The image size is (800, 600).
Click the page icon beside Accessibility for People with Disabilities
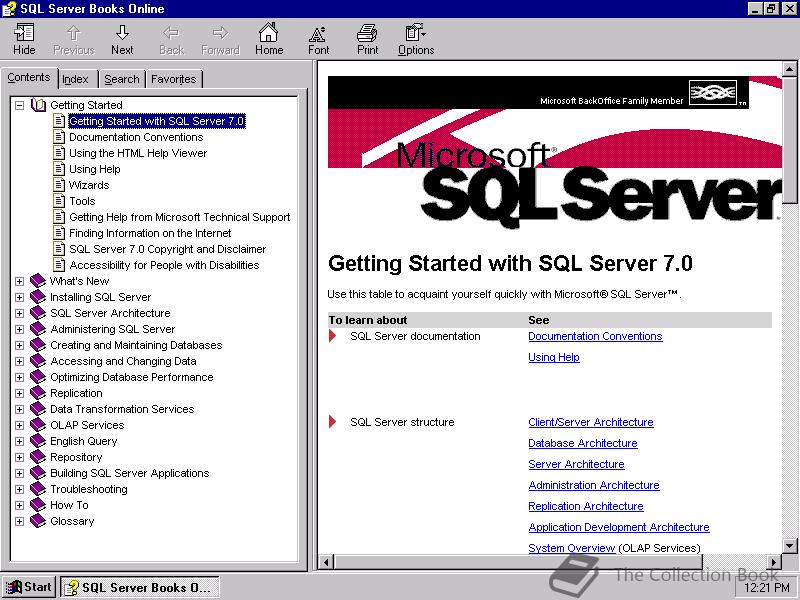(x=59, y=265)
